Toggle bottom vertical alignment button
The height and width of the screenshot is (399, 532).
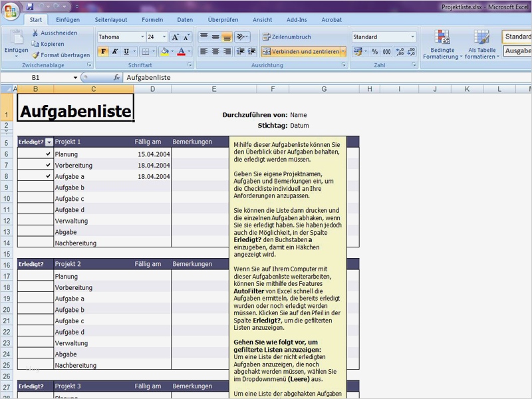(227, 37)
